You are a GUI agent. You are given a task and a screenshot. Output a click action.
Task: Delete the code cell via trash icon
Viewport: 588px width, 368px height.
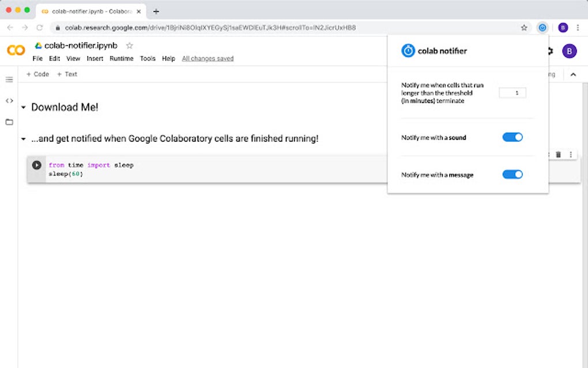click(x=558, y=154)
